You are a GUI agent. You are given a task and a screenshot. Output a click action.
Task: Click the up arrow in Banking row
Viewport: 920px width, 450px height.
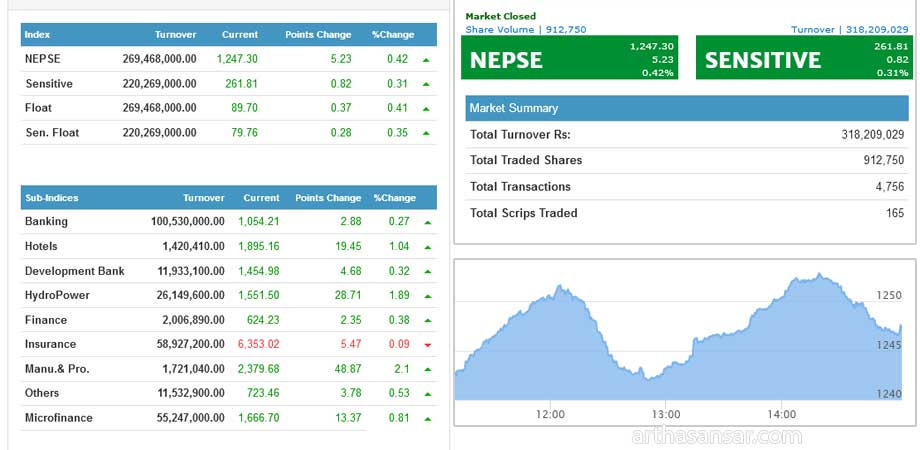426,222
